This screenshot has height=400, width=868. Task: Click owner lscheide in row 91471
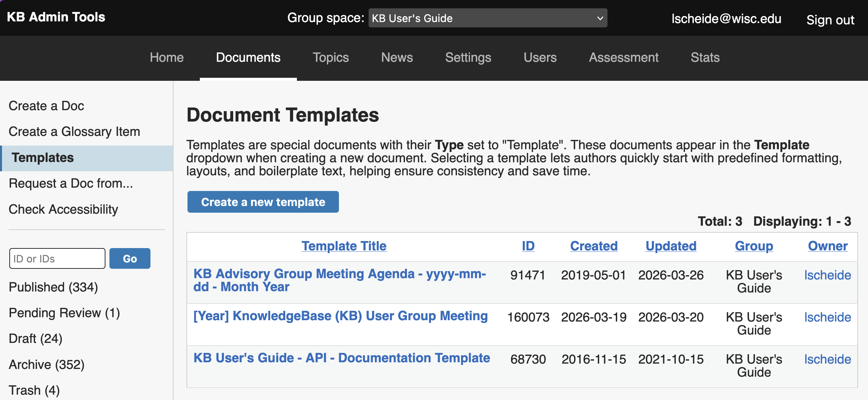point(828,275)
